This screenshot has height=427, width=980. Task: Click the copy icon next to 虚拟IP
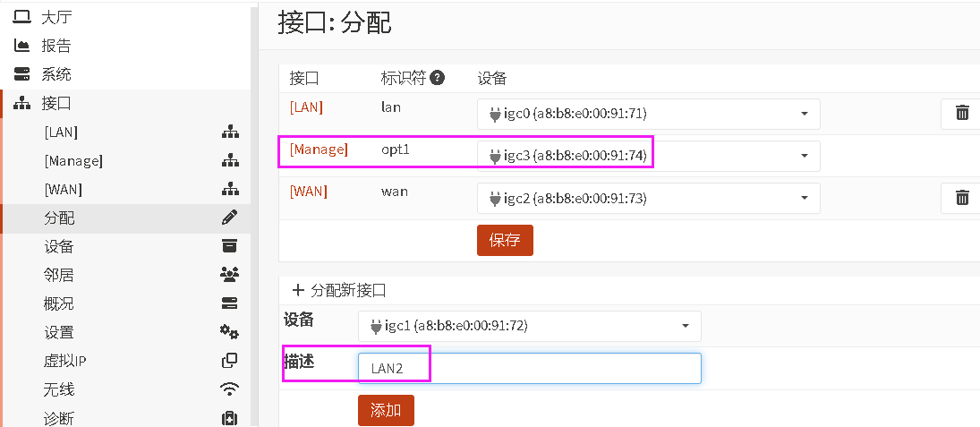pyautogui.click(x=229, y=361)
